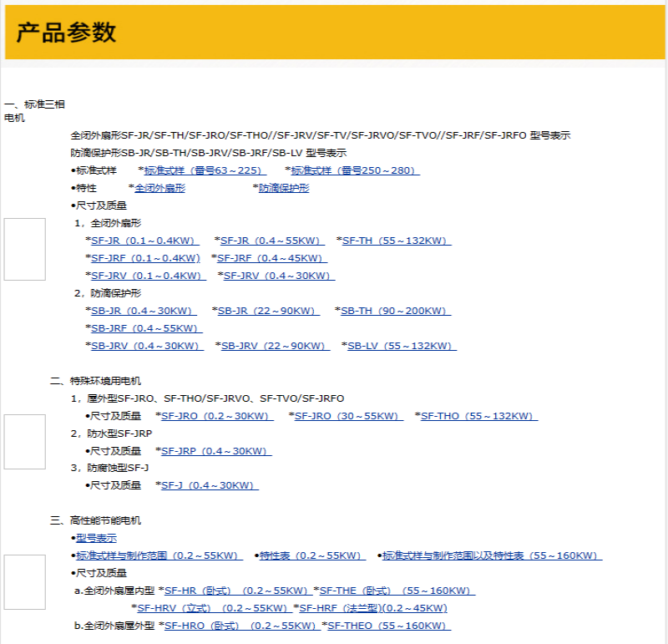668x644 pixels.
Task: Click the 型号表示 link
Action: click(x=96, y=538)
